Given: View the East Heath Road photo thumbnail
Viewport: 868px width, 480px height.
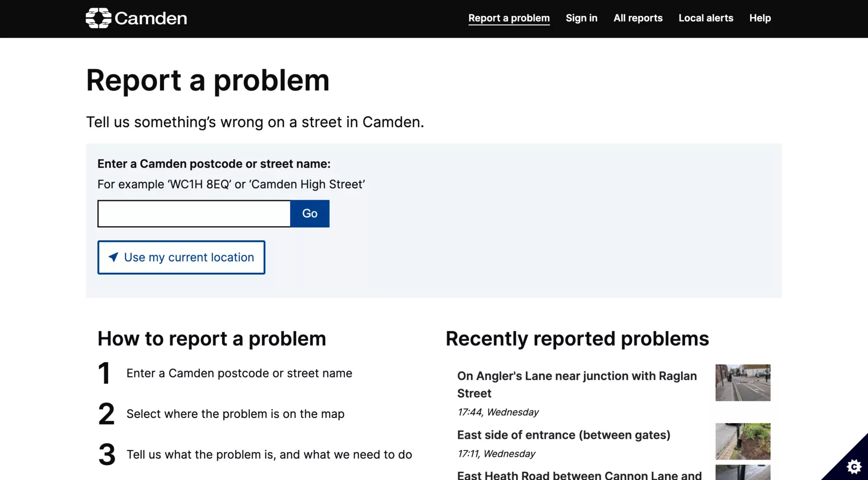Looking at the screenshot, I should click(x=742, y=473).
